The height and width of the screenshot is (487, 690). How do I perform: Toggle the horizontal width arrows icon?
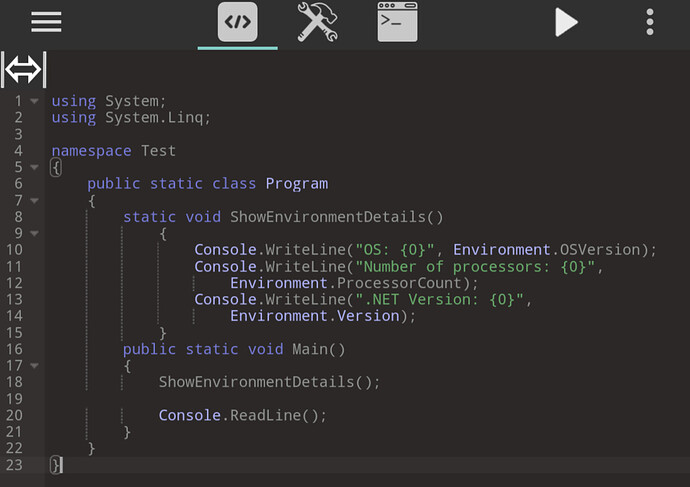pos(23,69)
